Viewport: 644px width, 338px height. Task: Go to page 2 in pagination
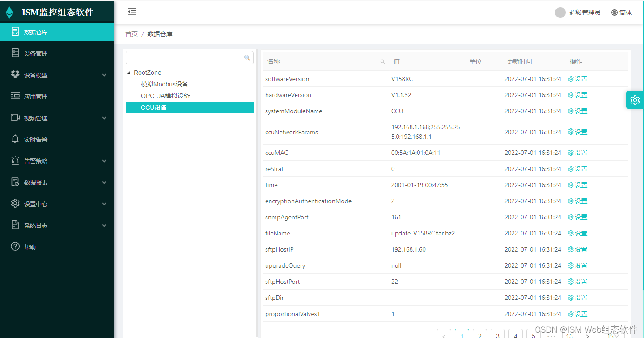coord(480,334)
